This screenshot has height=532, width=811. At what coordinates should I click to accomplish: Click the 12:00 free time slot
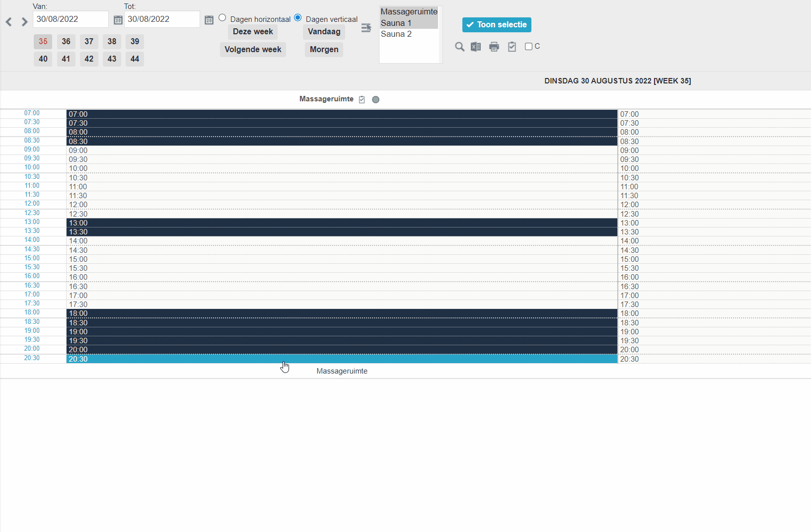(342, 205)
